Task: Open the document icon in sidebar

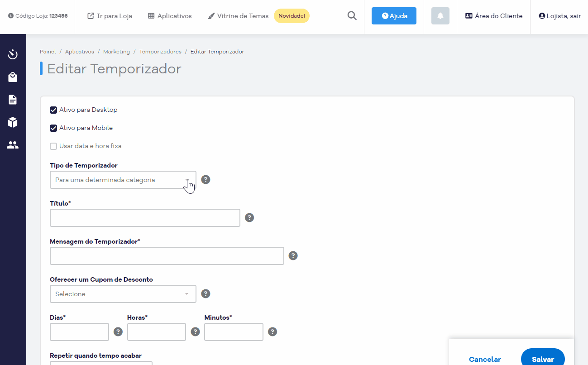Action: (x=13, y=100)
